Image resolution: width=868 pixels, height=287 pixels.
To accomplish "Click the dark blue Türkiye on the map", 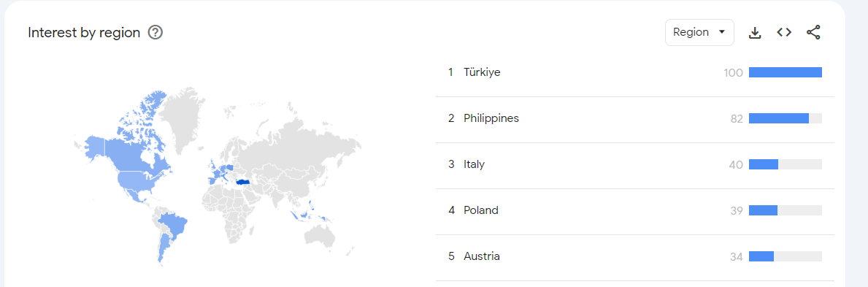I will 244,182.
